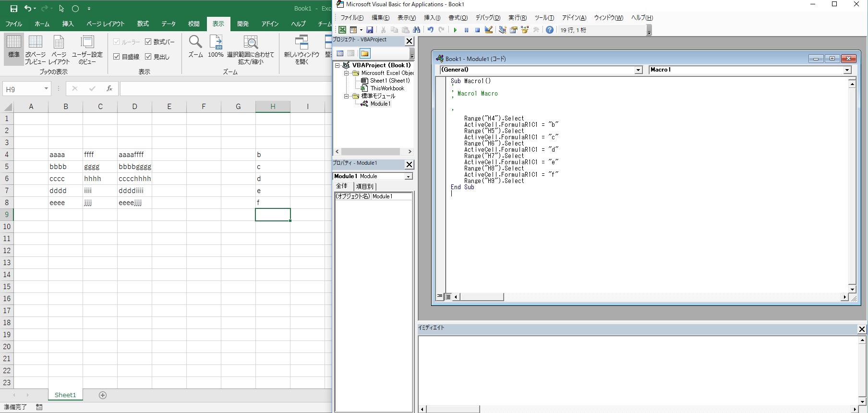The image size is (868, 413).
Task: Select 項目別 tab in Properties panel
Action: pyautogui.click(x=364, y=186)
